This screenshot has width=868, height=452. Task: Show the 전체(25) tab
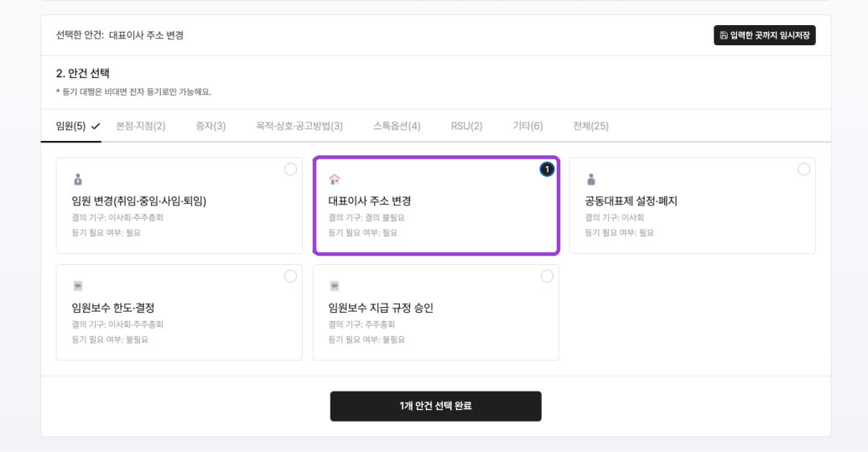pyautogui.click(x=590, y=126)
